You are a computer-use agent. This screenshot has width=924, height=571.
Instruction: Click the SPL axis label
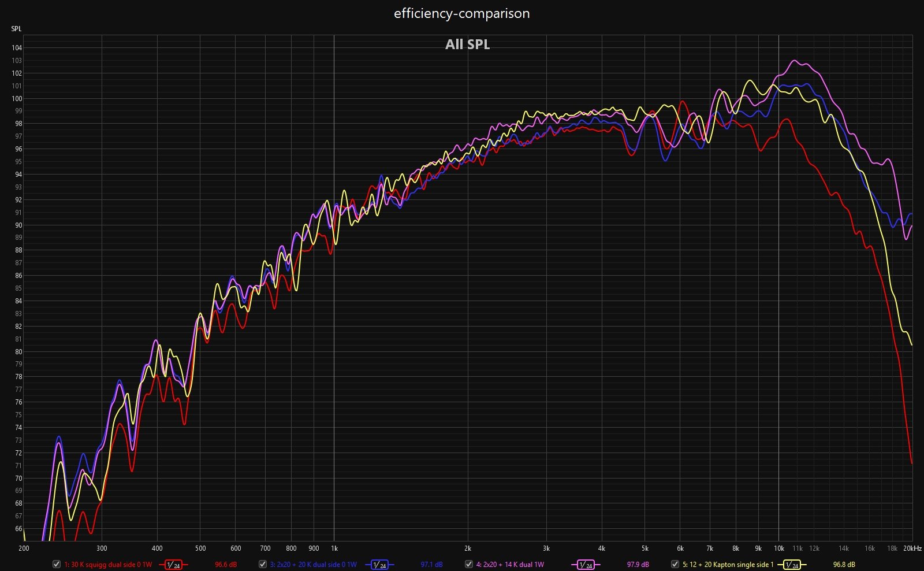pos(16,28)
